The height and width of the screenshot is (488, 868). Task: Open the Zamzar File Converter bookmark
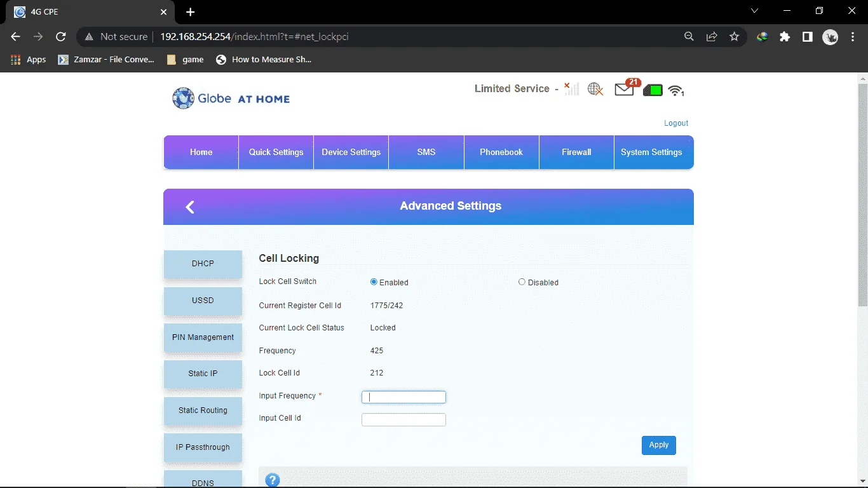tap(106, 60)
